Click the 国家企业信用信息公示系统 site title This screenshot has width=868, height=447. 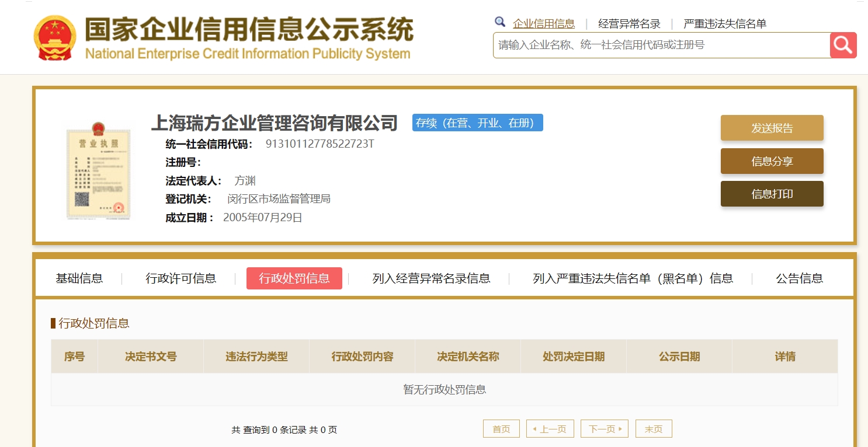coord(249,29)
